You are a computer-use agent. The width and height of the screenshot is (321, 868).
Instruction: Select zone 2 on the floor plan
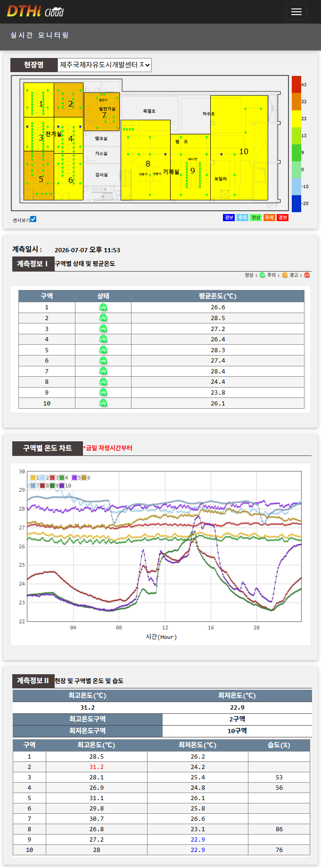pos(69,100)
